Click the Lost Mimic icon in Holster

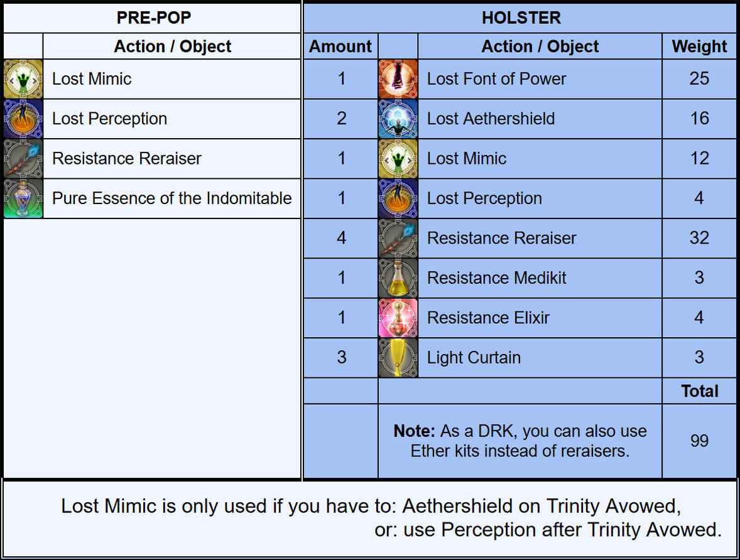(398, 158)
